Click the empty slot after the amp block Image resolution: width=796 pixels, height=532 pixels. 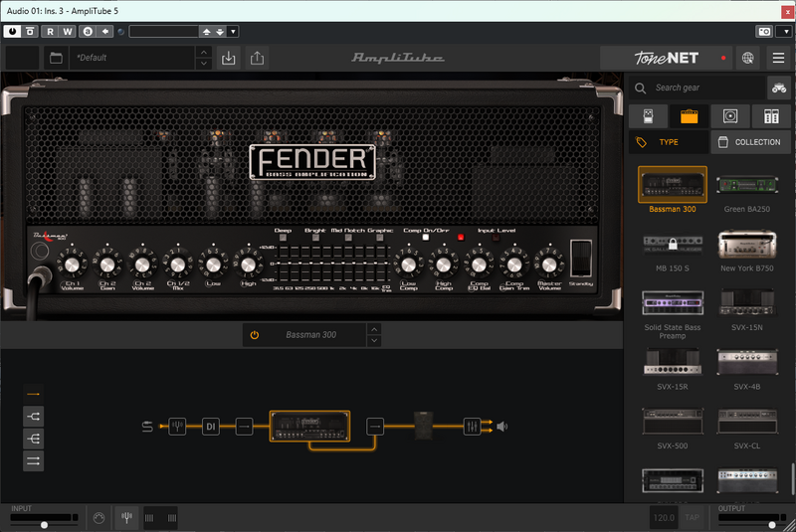click(x=375, y=427)
